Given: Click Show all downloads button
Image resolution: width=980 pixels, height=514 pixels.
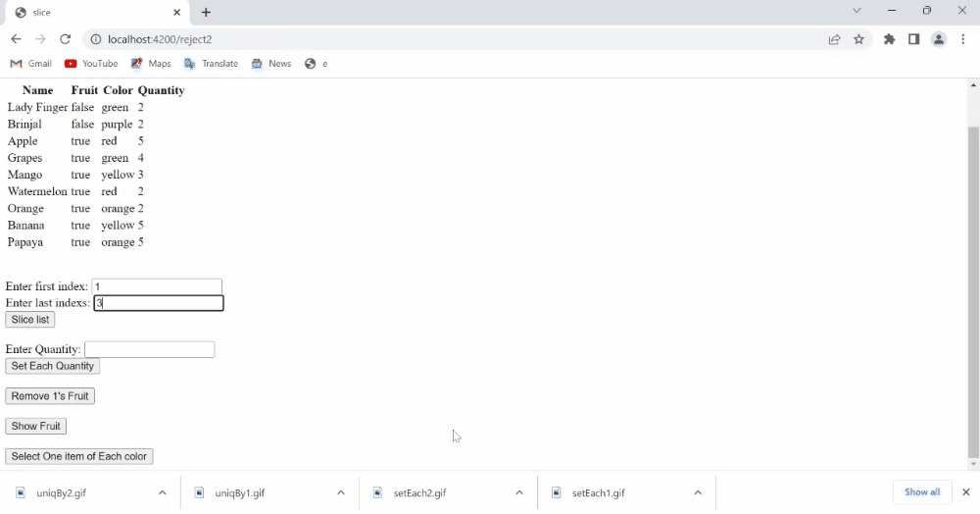Looking at the screenshot, I should (922, 492).
